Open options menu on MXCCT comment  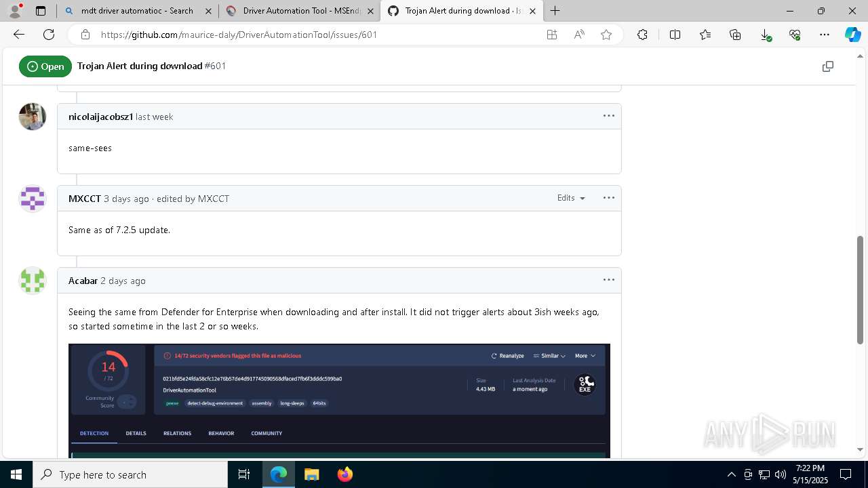[x=609, y=198]
